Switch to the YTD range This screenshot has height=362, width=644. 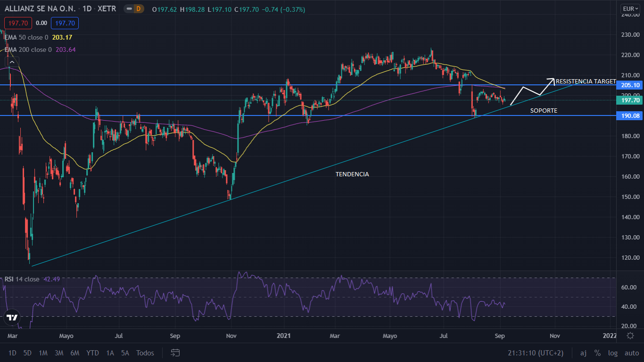(92, 353)
